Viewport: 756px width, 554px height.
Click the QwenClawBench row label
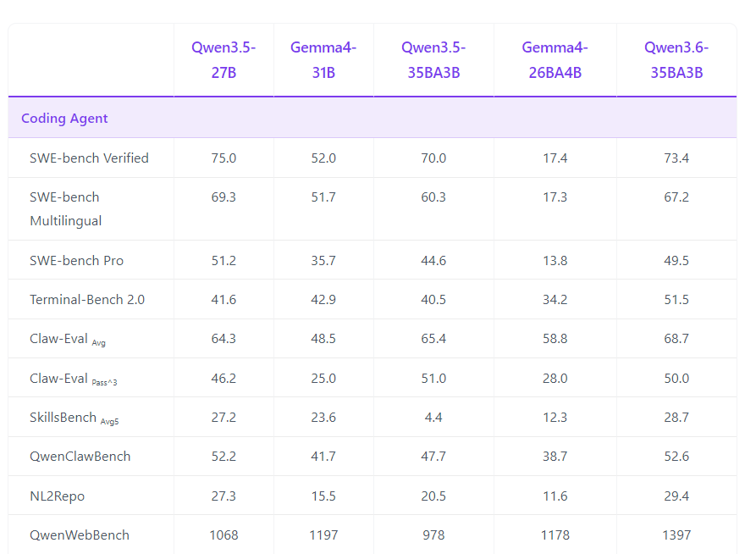tap(80, 457)
